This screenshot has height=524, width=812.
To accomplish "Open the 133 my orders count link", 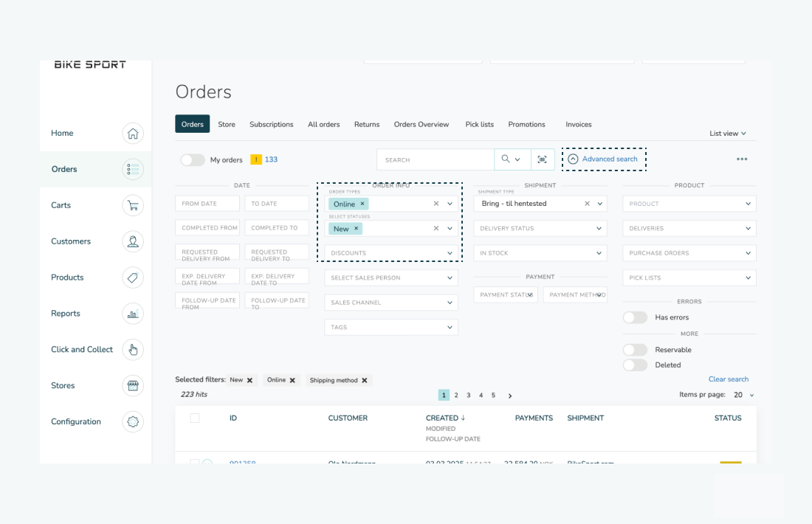I will pyautogui.click(x=271, y=159).
